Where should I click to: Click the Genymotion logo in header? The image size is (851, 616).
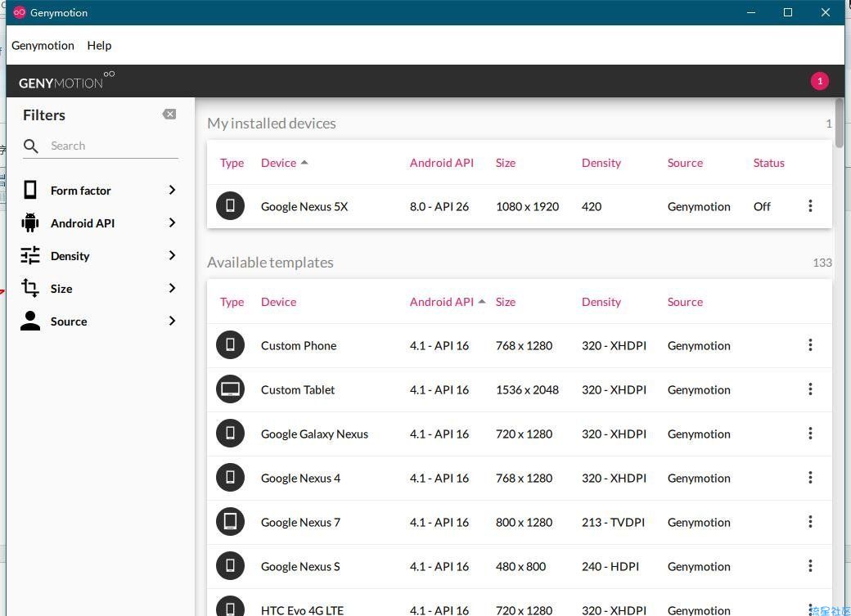(66, 80)
